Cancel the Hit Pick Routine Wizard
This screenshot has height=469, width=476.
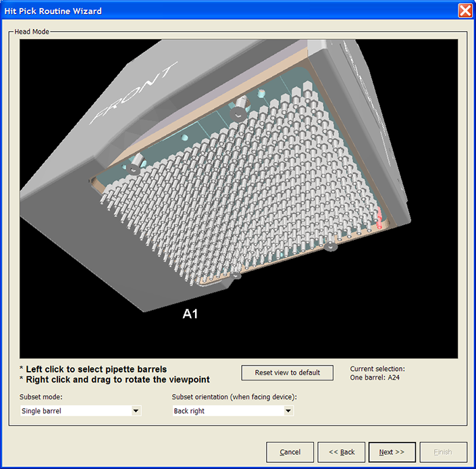pos(290,452)
